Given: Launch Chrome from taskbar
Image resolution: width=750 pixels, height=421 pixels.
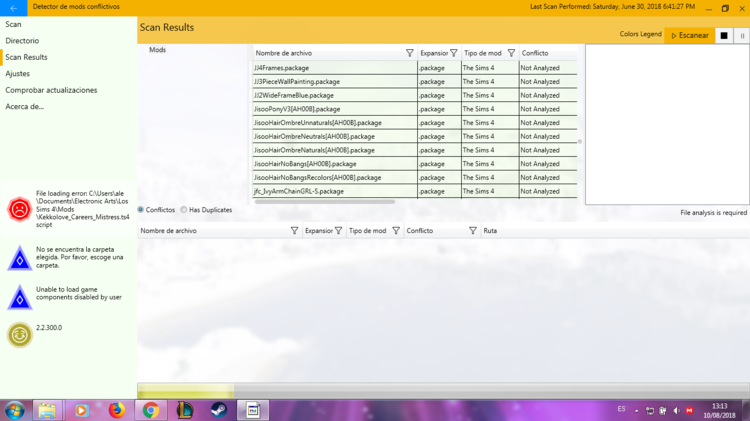Looking at the screenshot, I should [x=151, y=410].
